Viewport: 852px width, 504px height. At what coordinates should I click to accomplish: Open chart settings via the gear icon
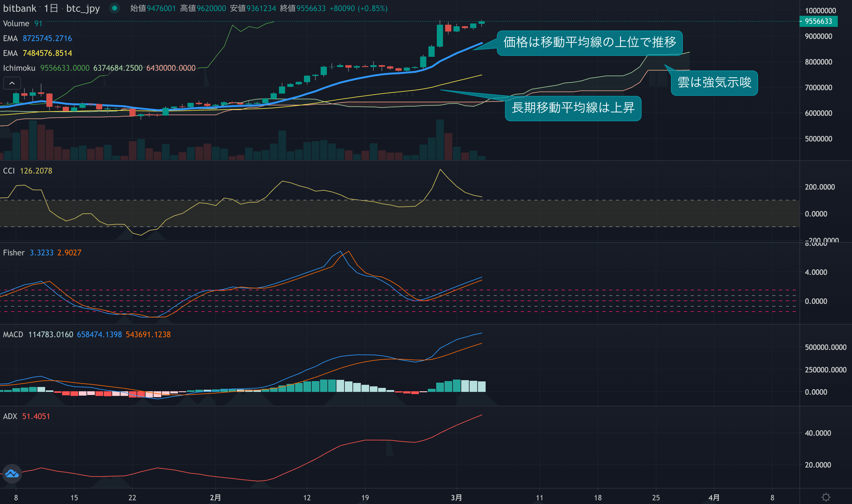826,497
